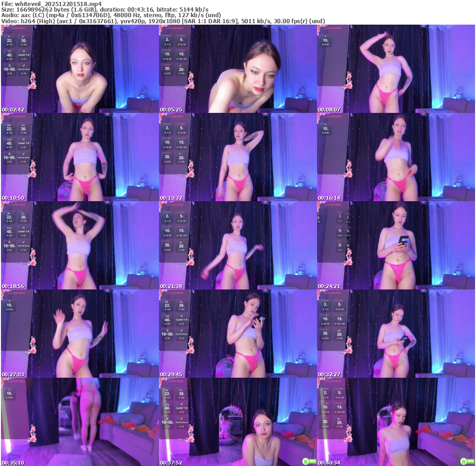Click the Size and duration info line

(105, 9)
